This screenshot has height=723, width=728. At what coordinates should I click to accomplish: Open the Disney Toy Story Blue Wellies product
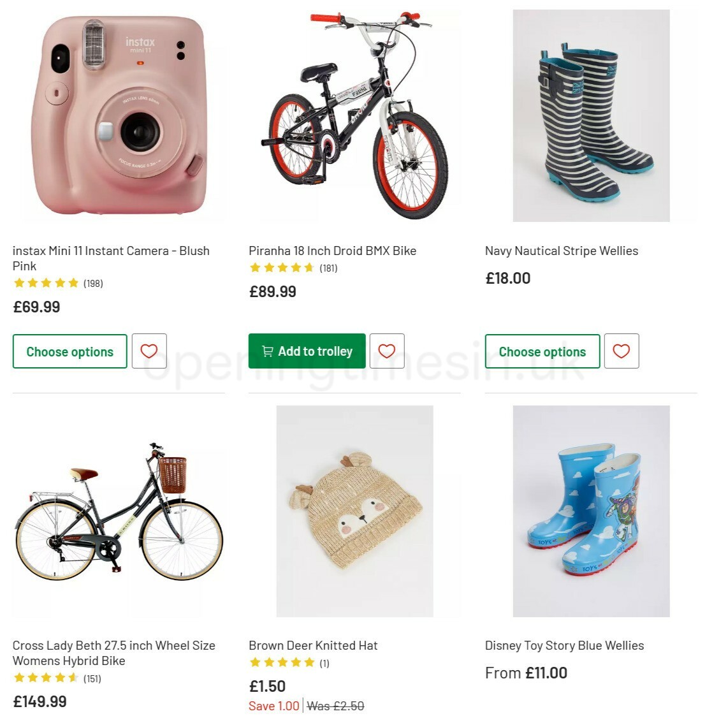(x=564, y=645)
